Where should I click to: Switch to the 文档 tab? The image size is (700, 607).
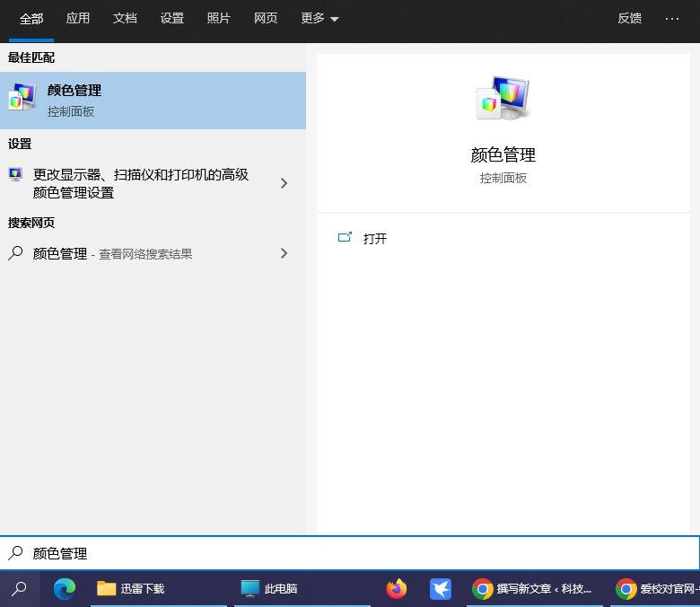point(125,18)
